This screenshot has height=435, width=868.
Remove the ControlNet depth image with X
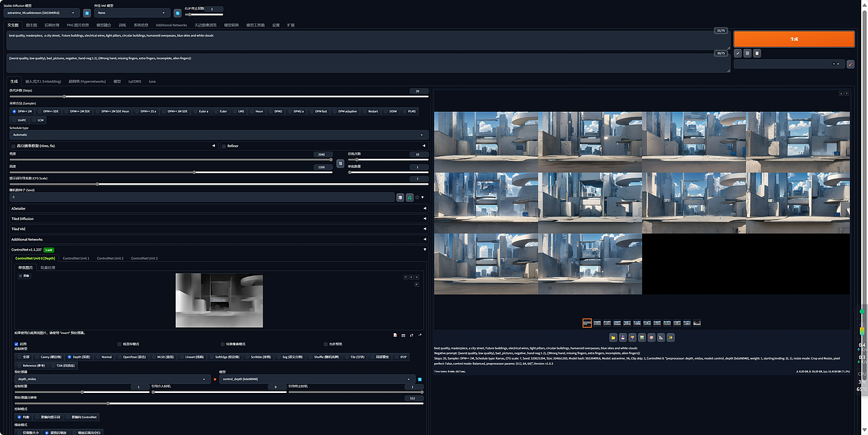[416, 277]
